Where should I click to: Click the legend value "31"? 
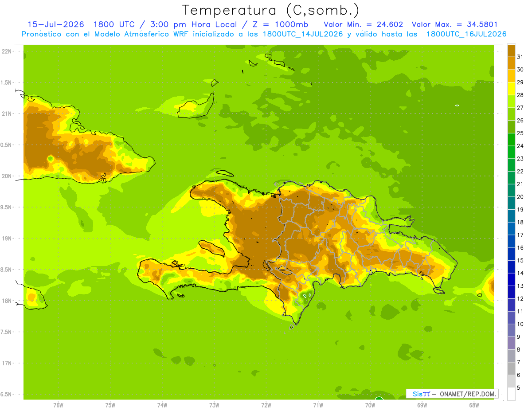[x=520, y=57]
